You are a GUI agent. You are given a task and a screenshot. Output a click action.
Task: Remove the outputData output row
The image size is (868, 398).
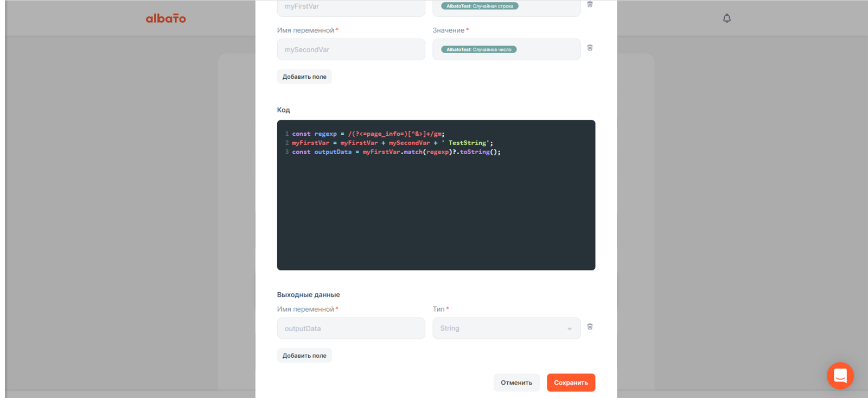(x=590, y=327)
